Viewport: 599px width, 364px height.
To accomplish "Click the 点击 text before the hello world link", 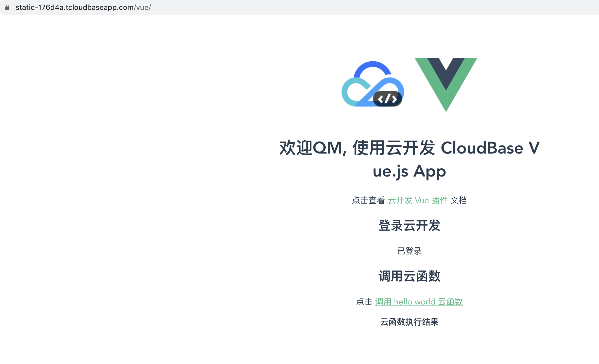I will (365, 302).
